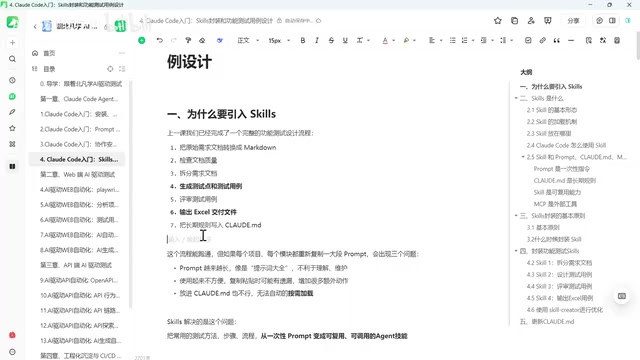Jump to MCP 是外部工具 outline entry
Screen dimensions: 640x360
click(x=555, y=204)
